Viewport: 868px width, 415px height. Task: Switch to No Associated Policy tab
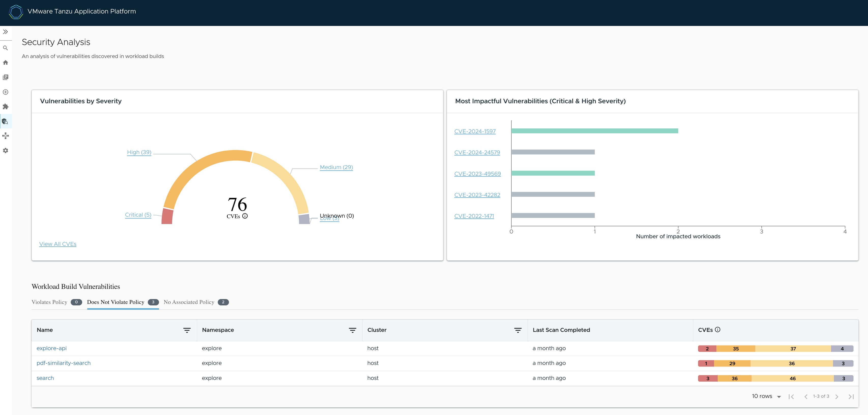coord(189,302)
